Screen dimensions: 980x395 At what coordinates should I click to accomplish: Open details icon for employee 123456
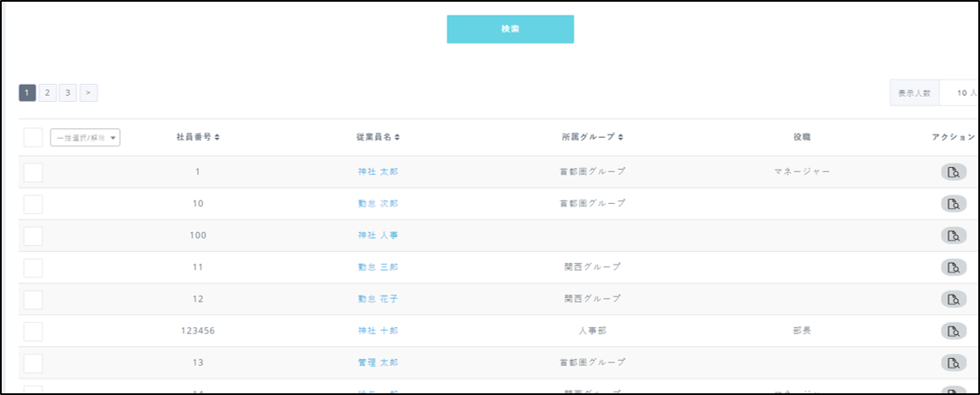[x=953, y=331]
